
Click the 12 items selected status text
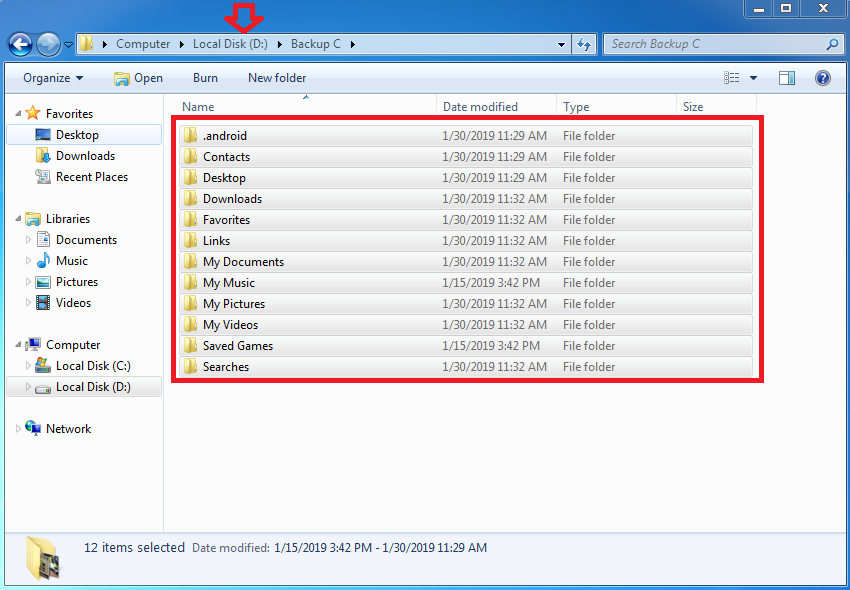coord(134,548)
